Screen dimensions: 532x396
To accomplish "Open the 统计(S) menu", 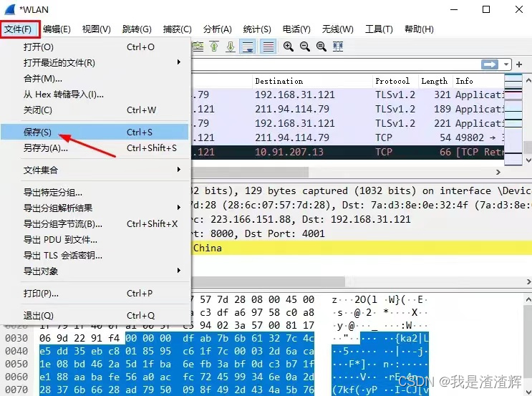I will click(257, 29).
